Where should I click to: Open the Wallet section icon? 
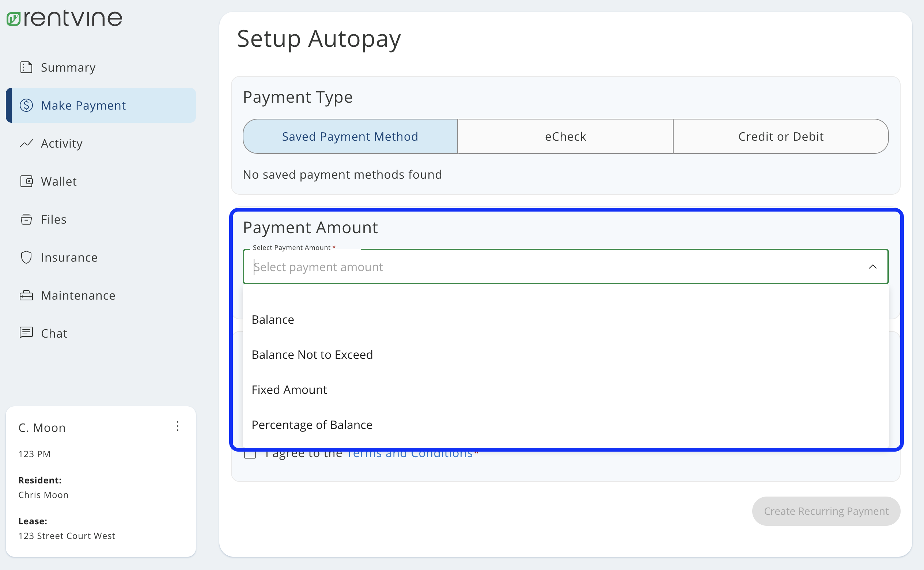point(26,181)
